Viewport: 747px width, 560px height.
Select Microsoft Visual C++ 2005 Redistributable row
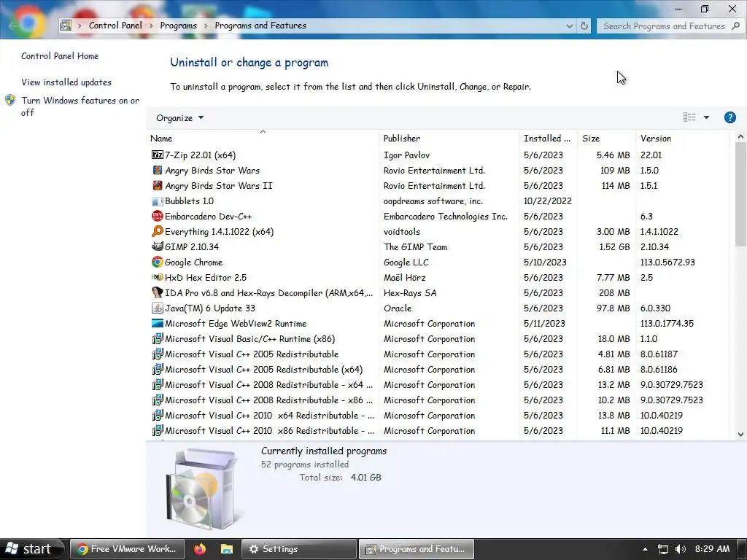pos(438,354)
